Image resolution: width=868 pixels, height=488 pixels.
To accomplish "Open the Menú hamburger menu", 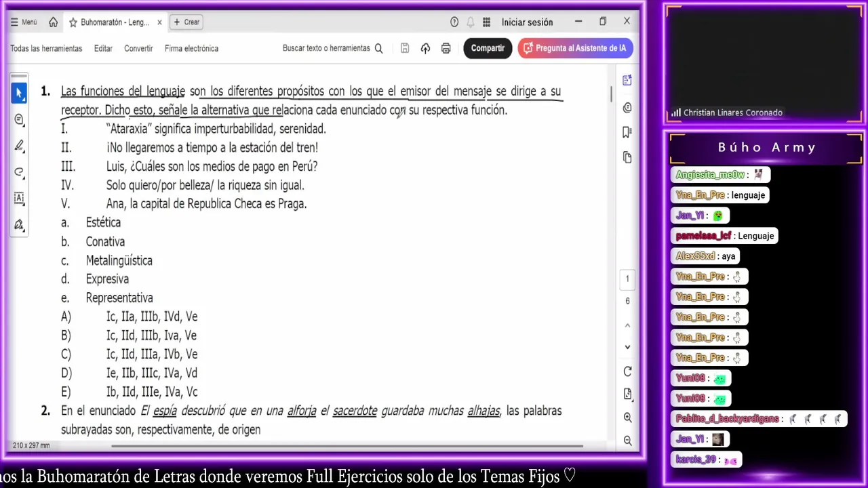I will click(x=23, y=22).
